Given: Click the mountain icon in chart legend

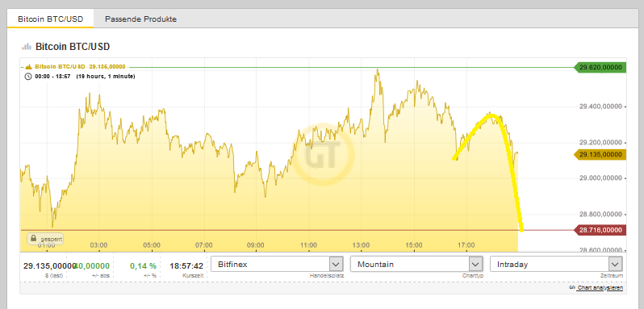Looking at the screenshot, I should [x=28, y=67].
